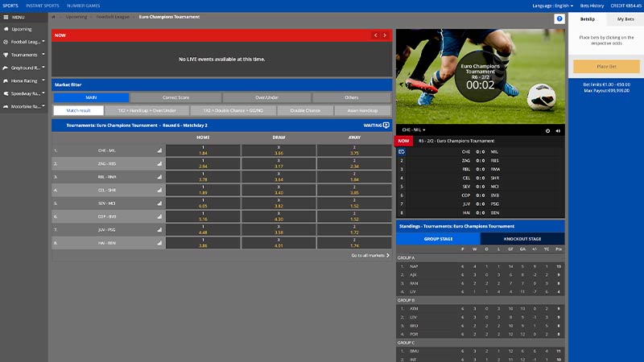The image size is (644, 362).
Task: Click camera icon beside CHE 0:0 MIL
Action: point(402,152)
